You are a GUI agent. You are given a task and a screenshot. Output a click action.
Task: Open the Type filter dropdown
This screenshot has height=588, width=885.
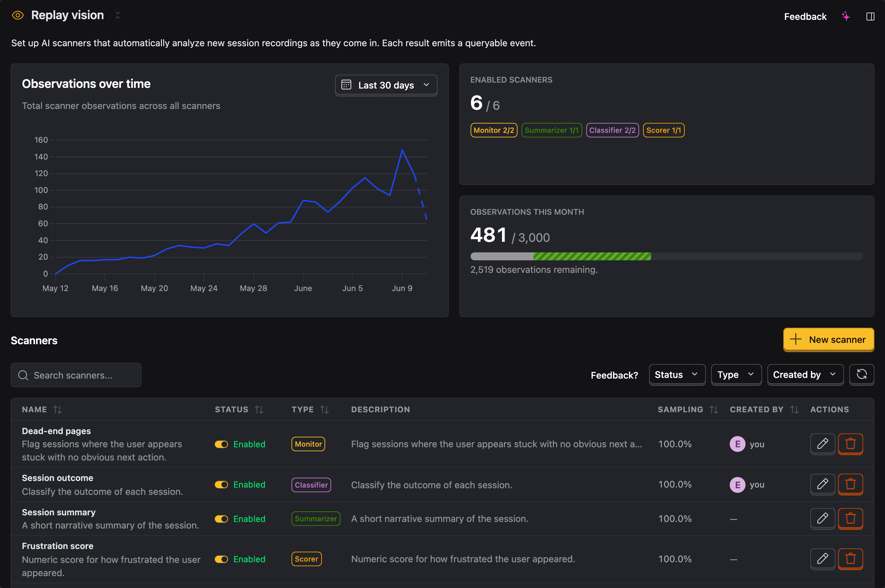[736, 374]
